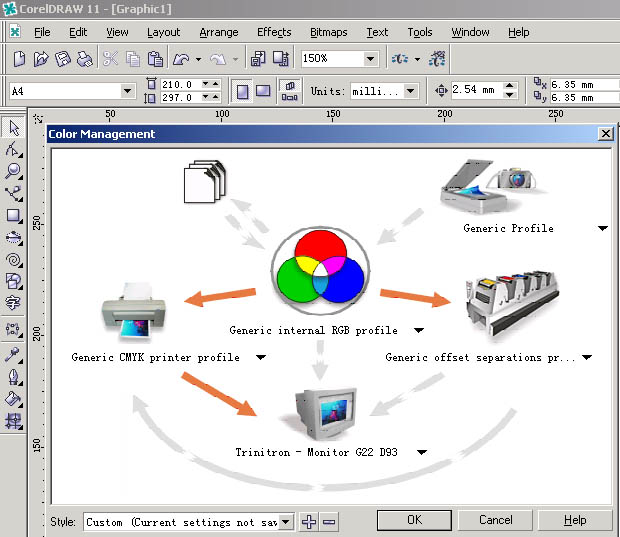Open the Tools menu

[420, 32]
